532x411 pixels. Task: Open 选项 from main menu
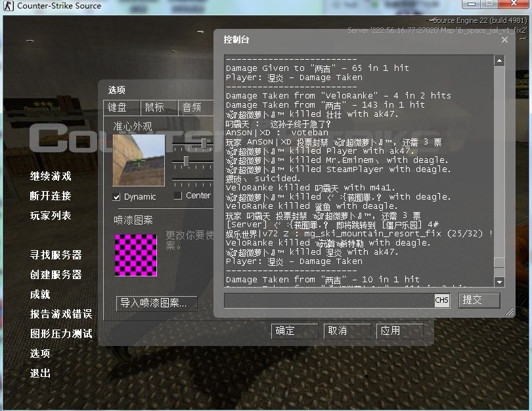[x=40, y=353]
